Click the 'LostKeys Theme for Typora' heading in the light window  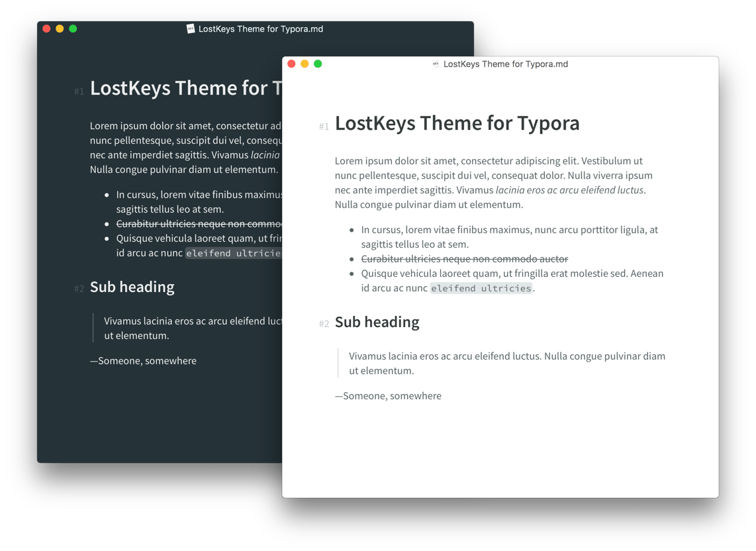(x=457, y=123)
